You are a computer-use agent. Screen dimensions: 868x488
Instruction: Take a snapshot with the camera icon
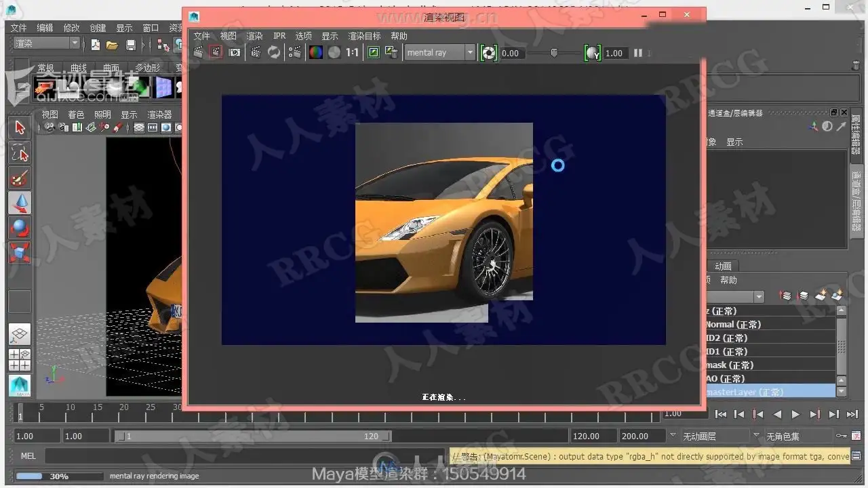235,52
